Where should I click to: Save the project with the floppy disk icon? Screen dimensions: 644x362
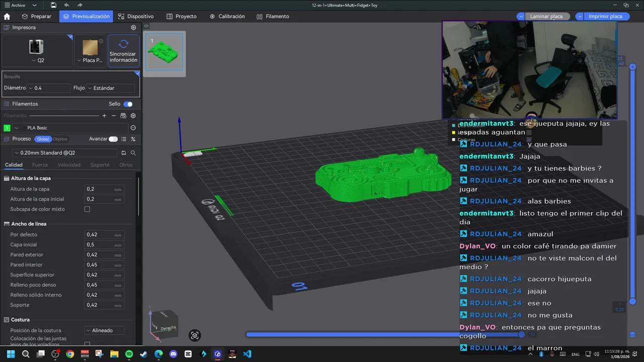53,5
